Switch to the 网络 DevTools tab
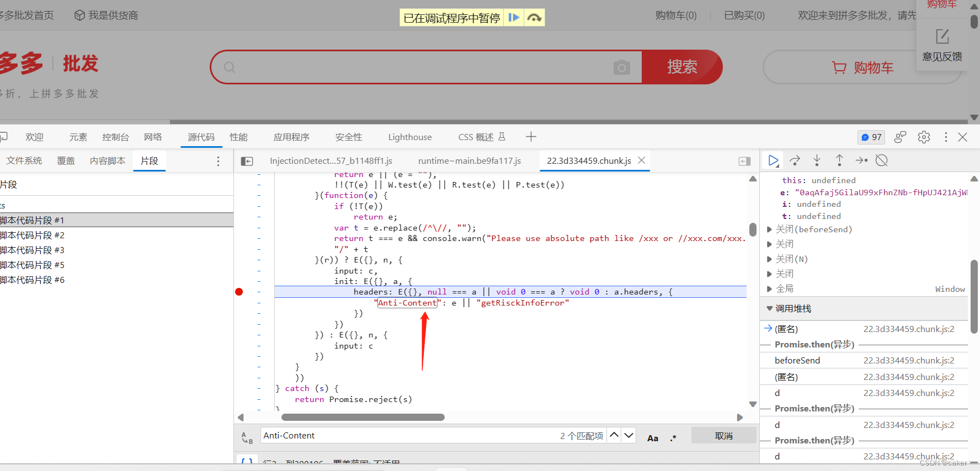 click(x=153, y=137)
